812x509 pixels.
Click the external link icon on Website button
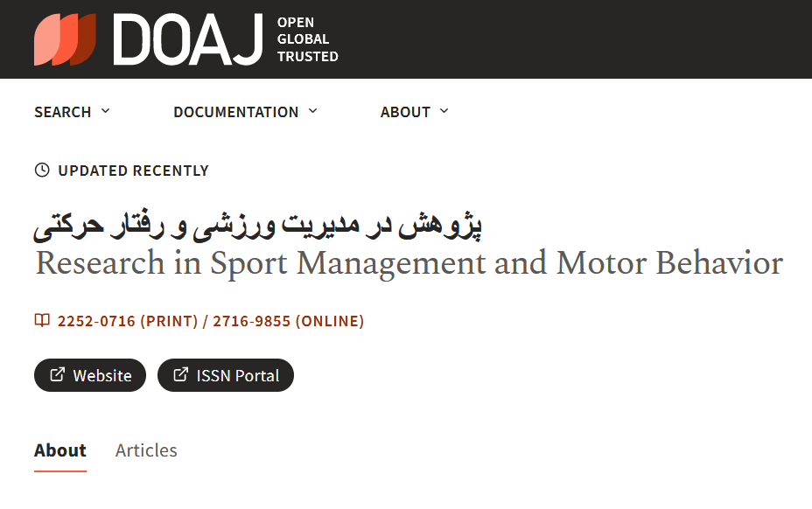(58, 374)
